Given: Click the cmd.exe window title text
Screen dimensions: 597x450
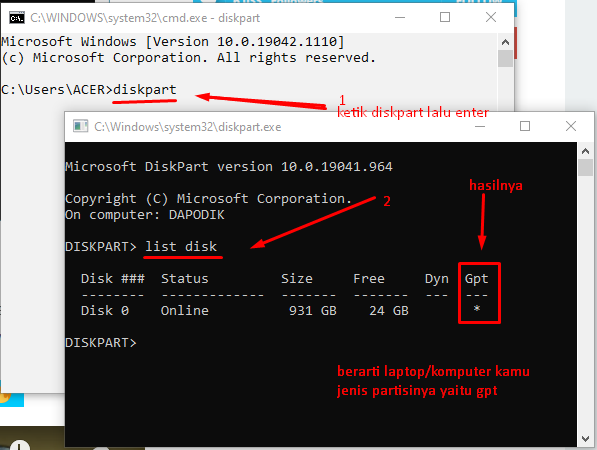Looking at the screenshot, I should pyautogui.click(x=145, y=18).
